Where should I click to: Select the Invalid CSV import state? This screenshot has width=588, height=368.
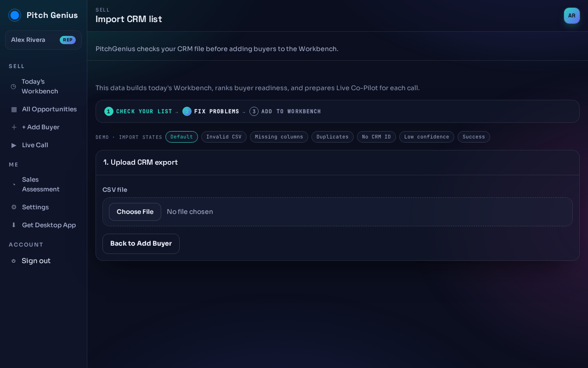pos(224,137)
